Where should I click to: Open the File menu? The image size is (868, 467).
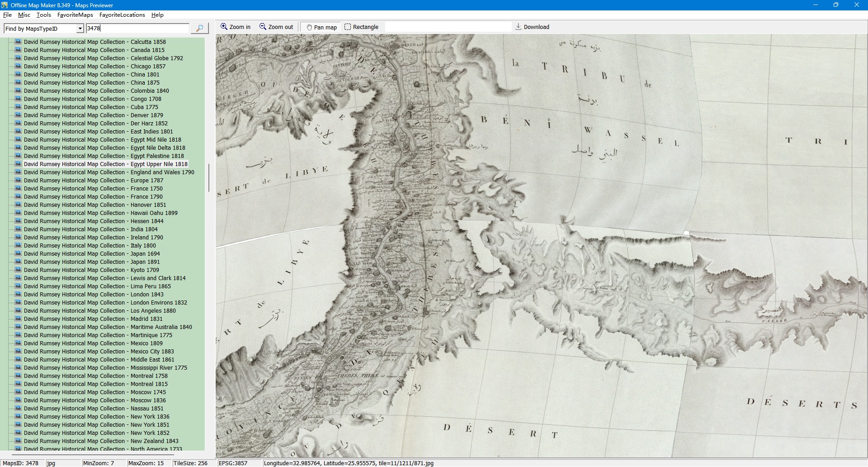[x=7, y=15]
